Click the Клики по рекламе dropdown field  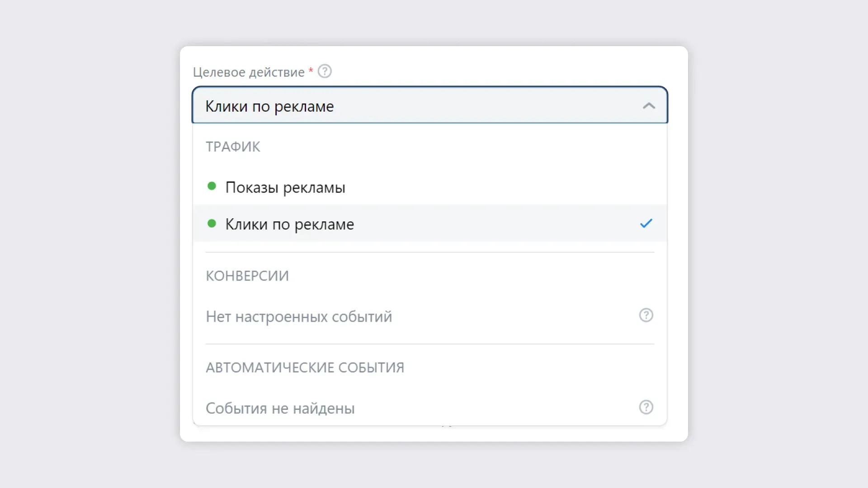(x=430, y=105)
